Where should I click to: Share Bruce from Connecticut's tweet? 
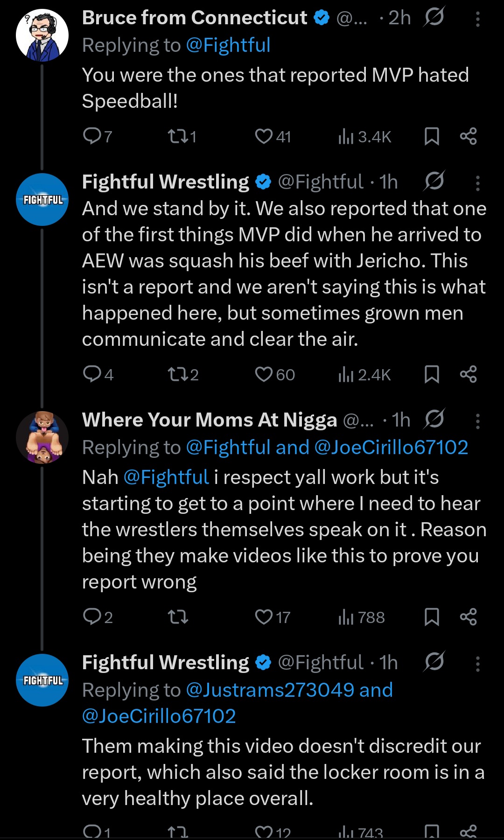[x=468, y=136]
